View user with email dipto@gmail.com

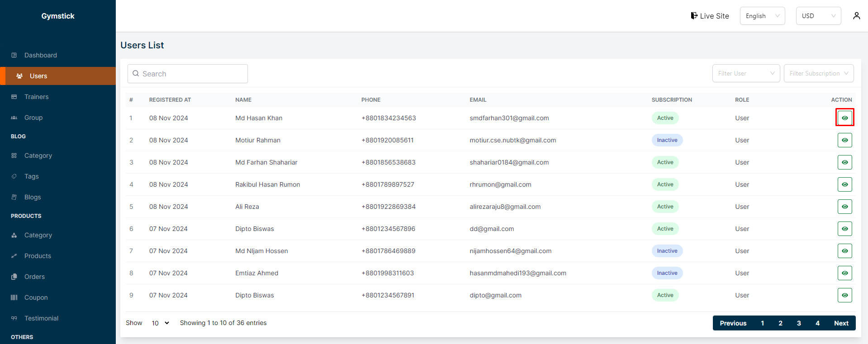click(x=844, y=295)
